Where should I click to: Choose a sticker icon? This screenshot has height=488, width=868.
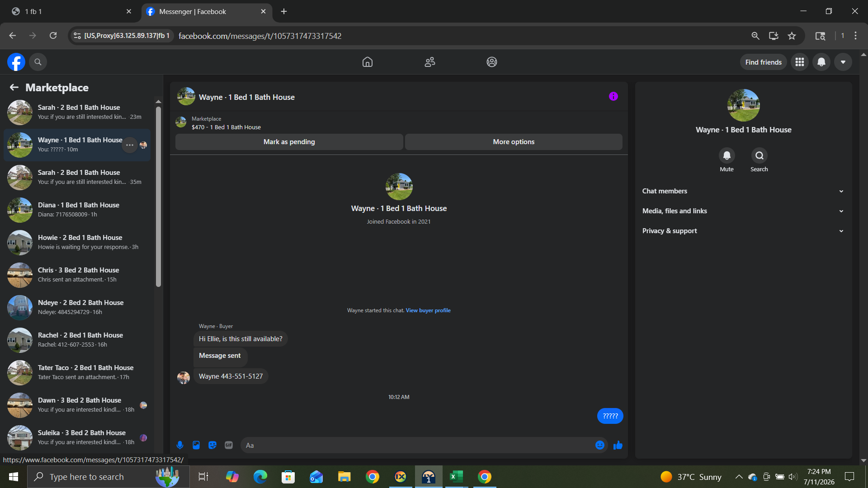[212, 445]
